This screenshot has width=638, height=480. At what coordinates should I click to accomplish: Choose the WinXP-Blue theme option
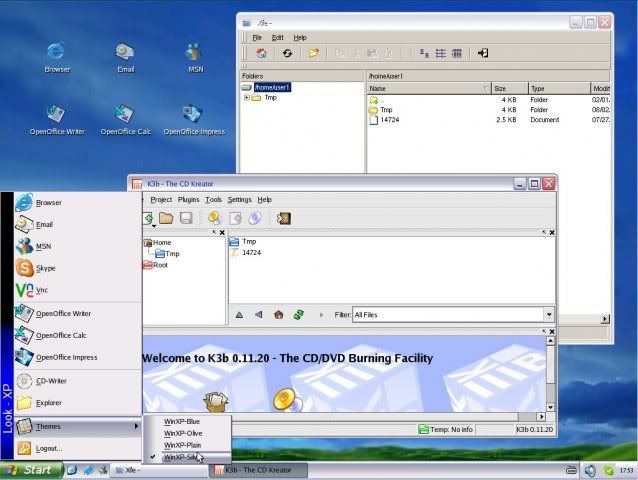pyautogui.click(x=186, y=421)
